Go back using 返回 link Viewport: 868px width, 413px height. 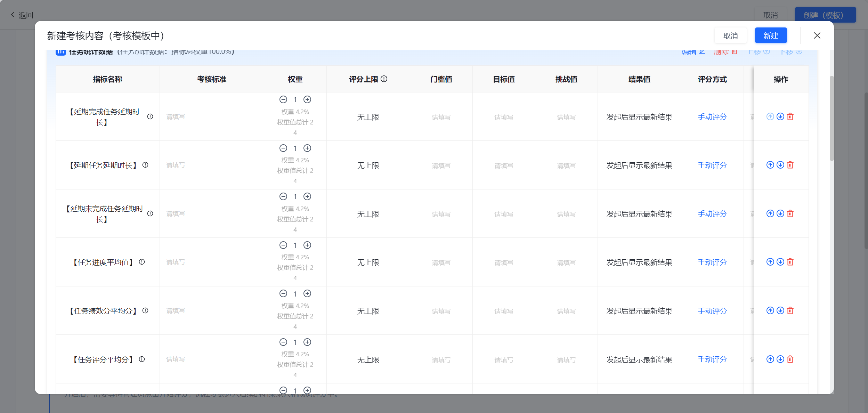coord(22,15)
